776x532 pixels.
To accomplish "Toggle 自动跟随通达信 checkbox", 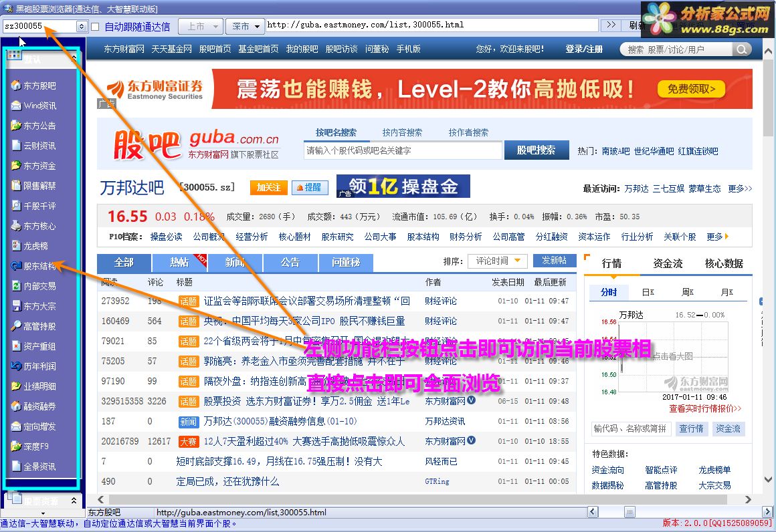I will [96, 26].
